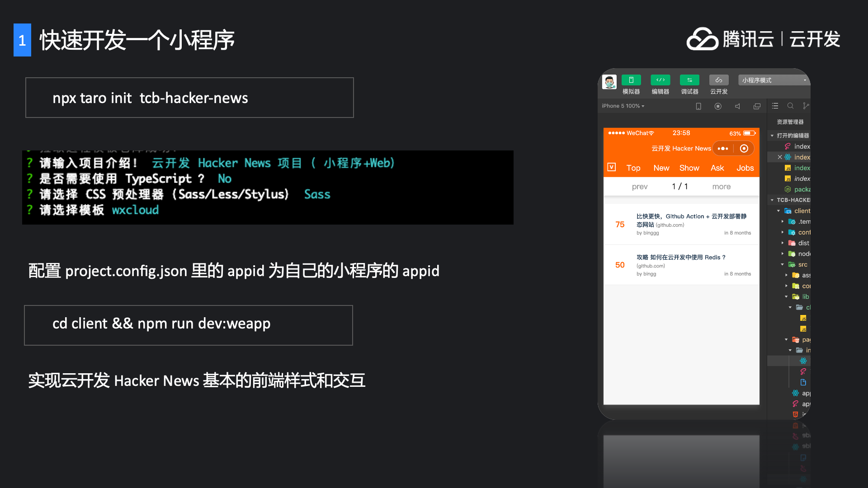Screen dimensions: 868x488
Task: Click the Hacker News V logo icon
Action: pos(611,167)
